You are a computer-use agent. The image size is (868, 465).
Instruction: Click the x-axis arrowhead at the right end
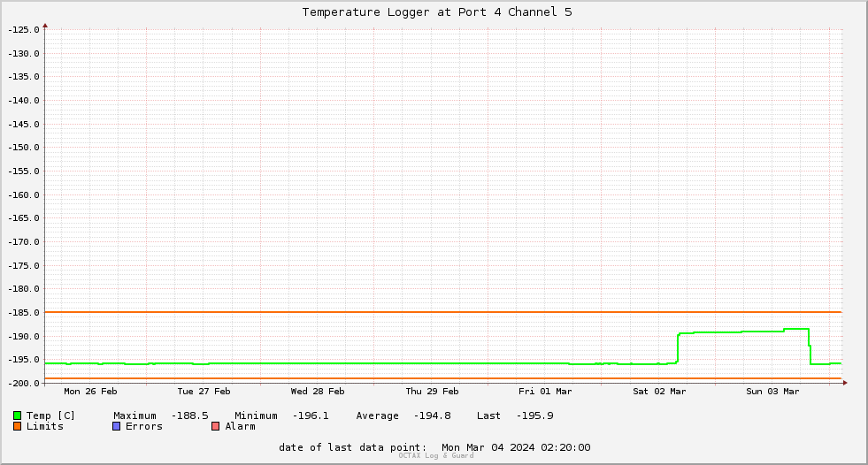point(845,383)
